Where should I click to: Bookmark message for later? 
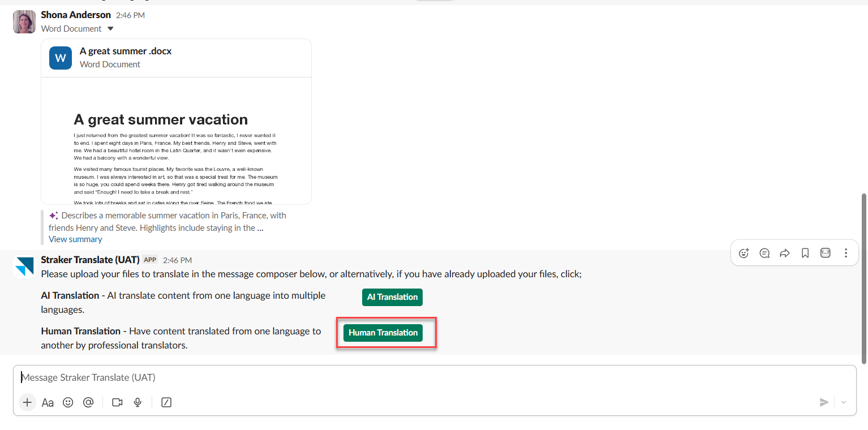click(x=805, y=253)
